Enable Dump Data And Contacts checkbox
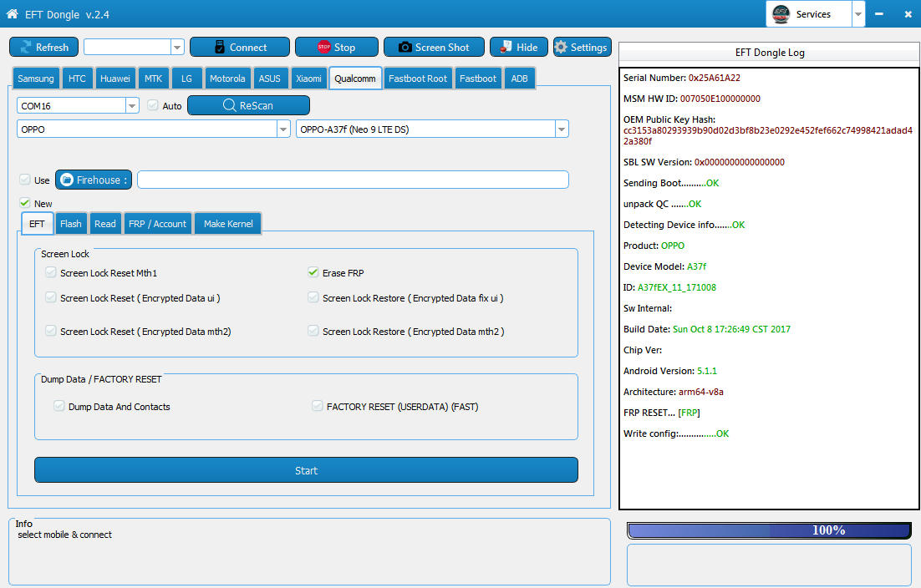 point(59,406)
